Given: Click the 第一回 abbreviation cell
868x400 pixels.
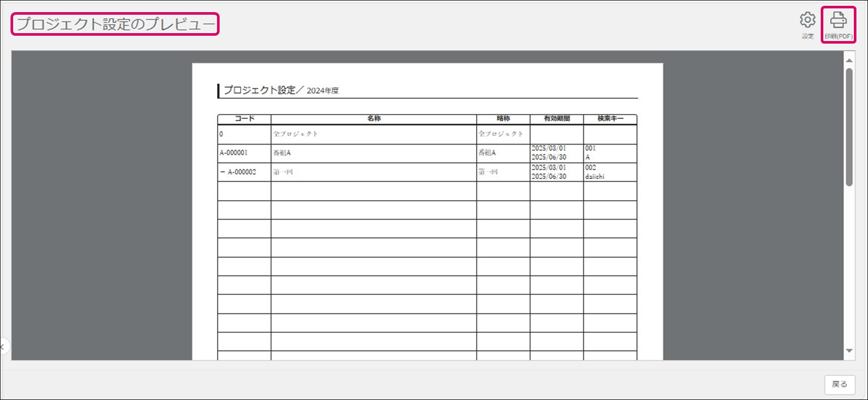Looking at the screenshot, I should click(488, 172).
